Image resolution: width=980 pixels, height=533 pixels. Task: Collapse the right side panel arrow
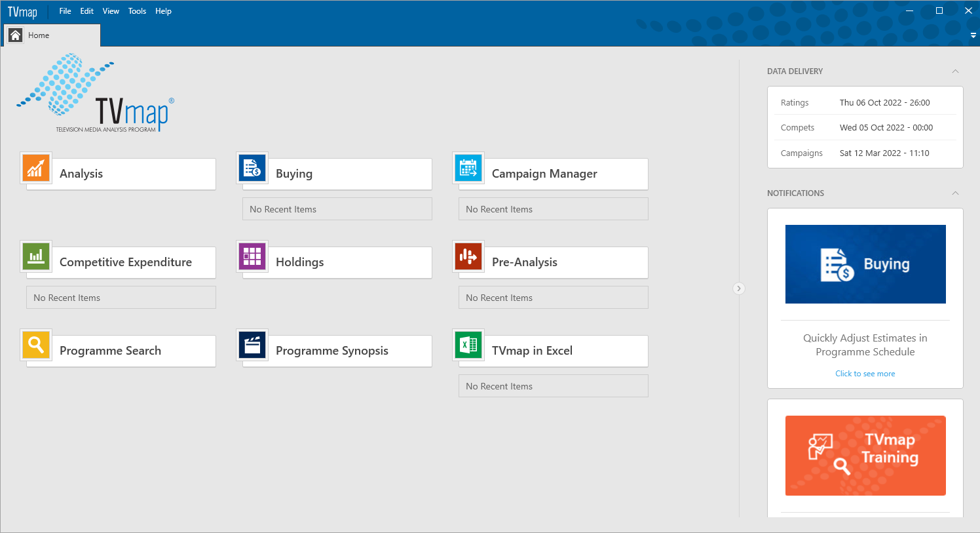(x=739, y=288)
